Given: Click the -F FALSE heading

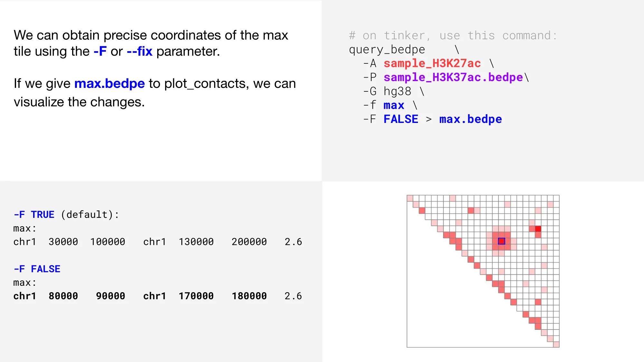Looking at the screenshot, I should coord(37,269).
